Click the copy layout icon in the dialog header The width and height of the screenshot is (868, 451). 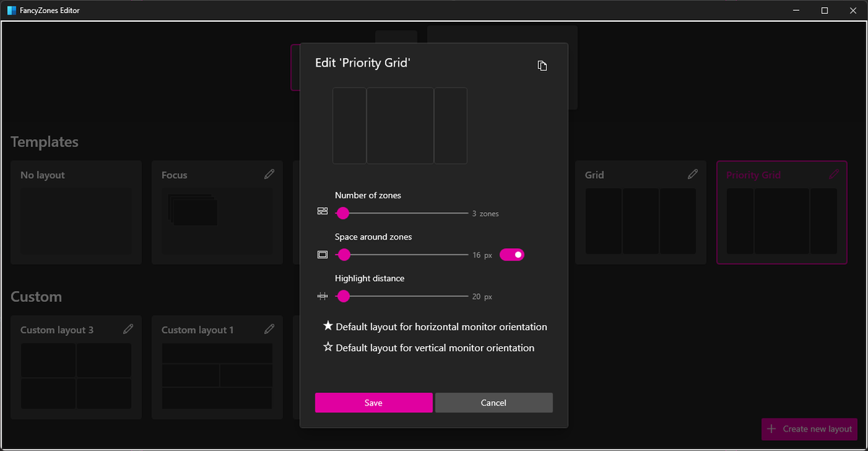click(x=542, y=65)
